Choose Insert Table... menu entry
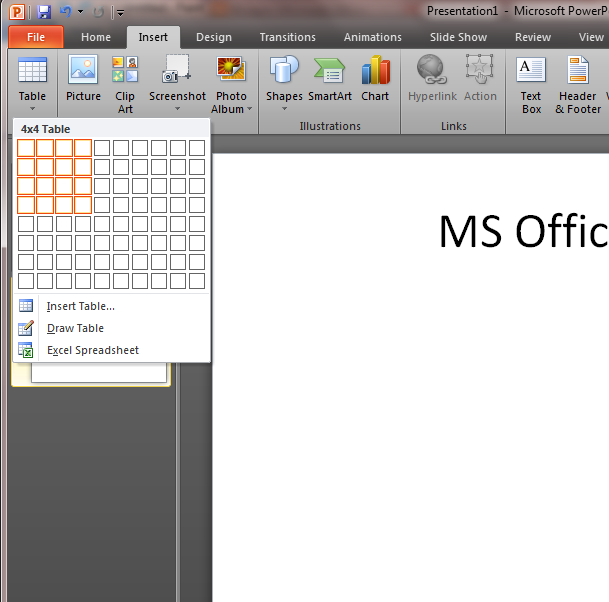Viewport: 609px width, 602px height. coord(113,306)
